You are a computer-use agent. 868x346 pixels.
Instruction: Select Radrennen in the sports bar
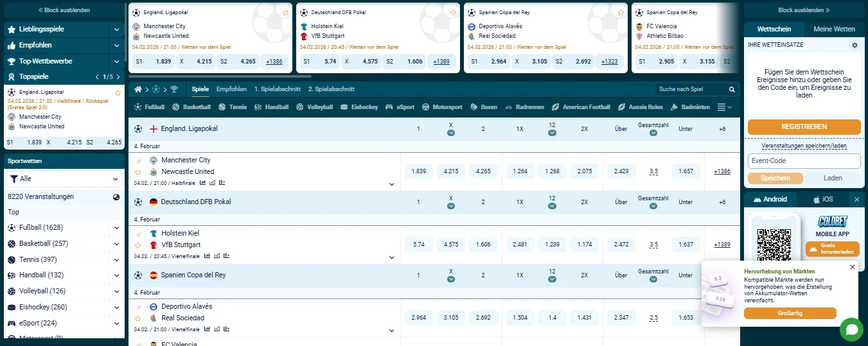click(x=524, y=107)
